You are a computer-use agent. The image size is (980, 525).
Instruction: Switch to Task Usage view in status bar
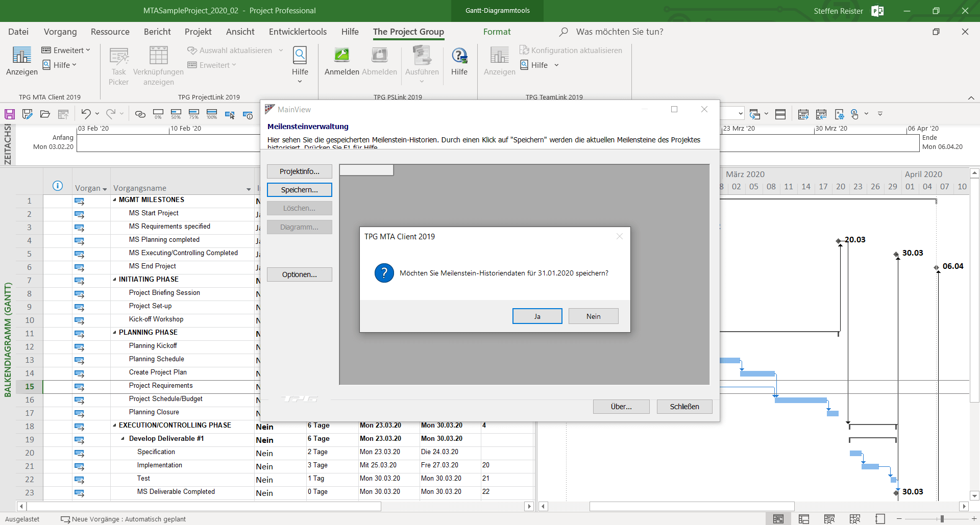pos(804,519)
